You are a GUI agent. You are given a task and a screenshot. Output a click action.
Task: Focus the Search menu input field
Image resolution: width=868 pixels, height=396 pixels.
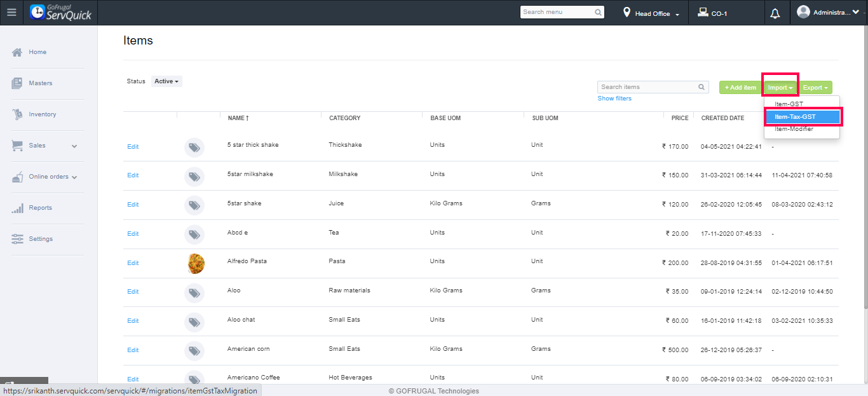pos(557,12)
